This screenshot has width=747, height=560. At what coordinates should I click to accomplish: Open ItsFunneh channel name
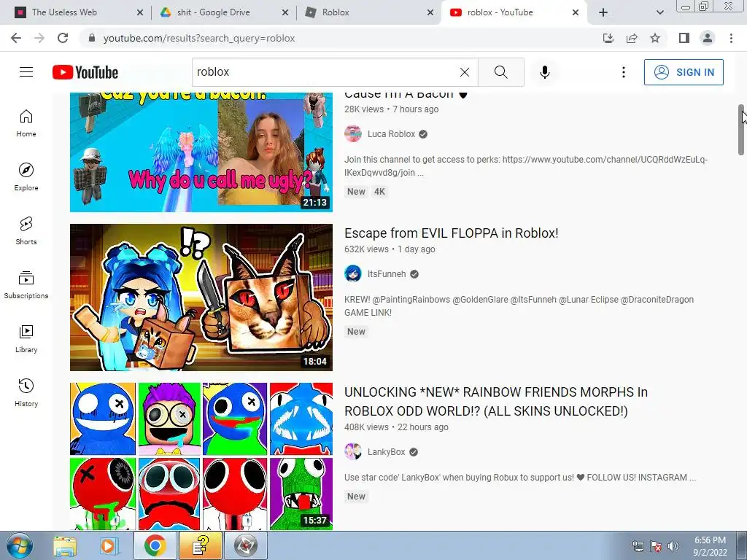[x=387, y=274]
